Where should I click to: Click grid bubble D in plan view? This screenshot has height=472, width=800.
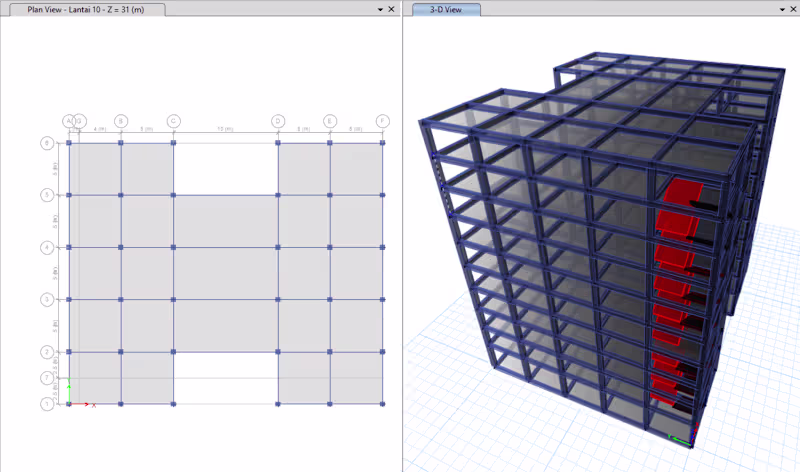[278, 121]
